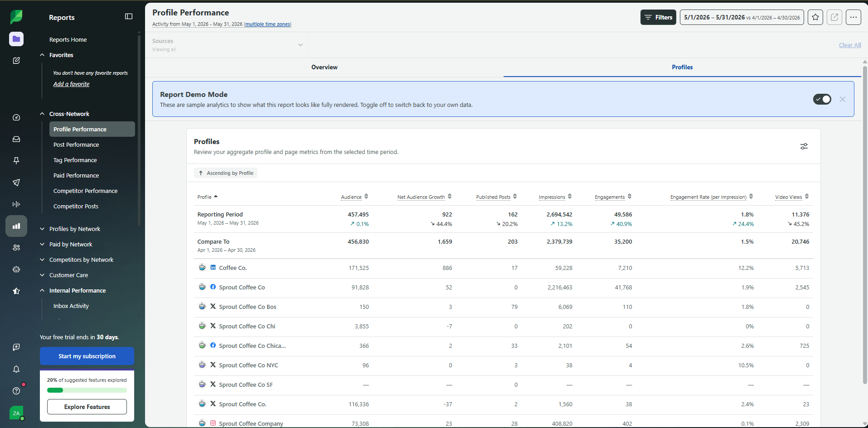Click the export share icon

pyautogui.click(x=834, y=17)
